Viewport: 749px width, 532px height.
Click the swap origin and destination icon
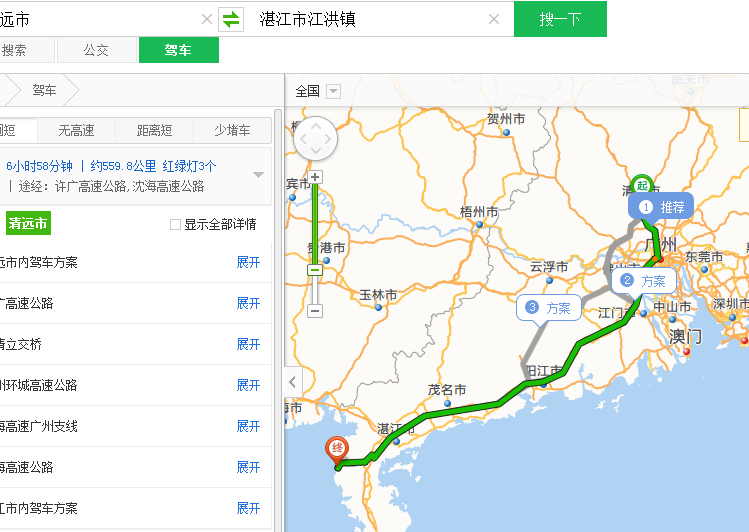[231, 19]
